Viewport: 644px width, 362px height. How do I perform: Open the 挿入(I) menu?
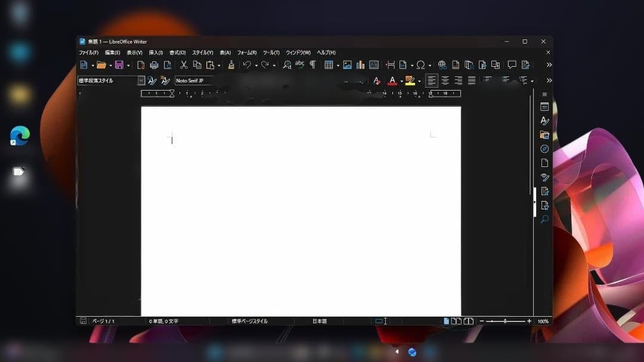click(156, 52)
